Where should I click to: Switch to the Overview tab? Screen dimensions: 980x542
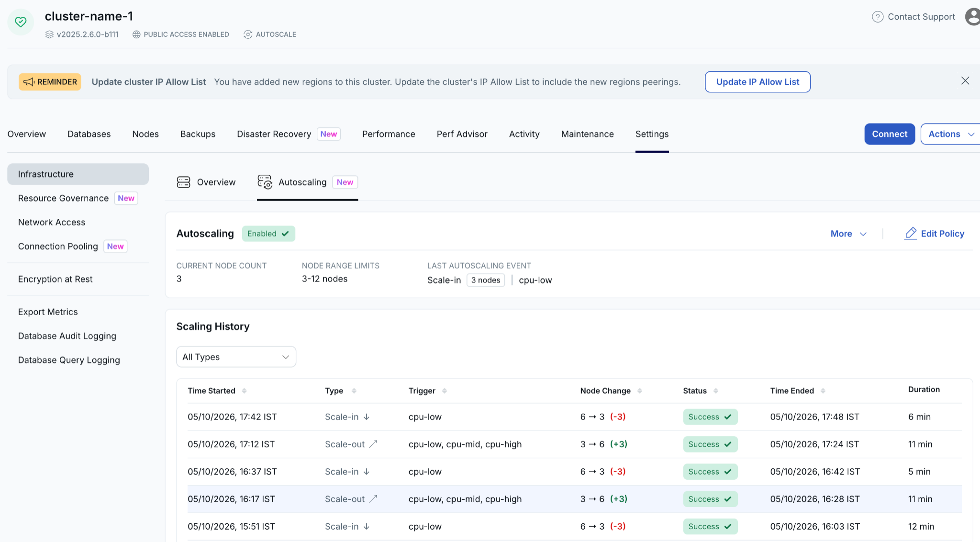pos(27,134)
